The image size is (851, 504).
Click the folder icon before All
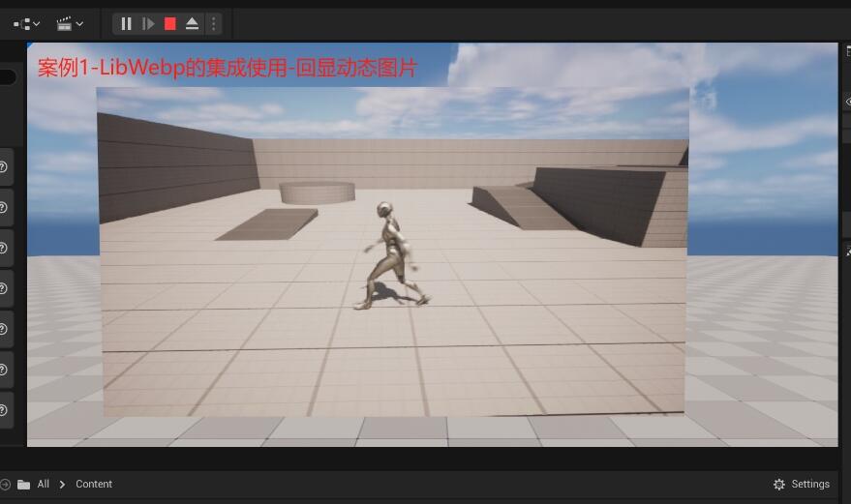coord(23,485)
